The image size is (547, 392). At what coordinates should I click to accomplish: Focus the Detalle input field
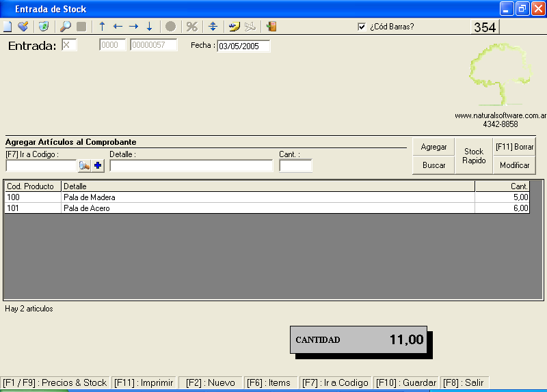tap(191, 165)
